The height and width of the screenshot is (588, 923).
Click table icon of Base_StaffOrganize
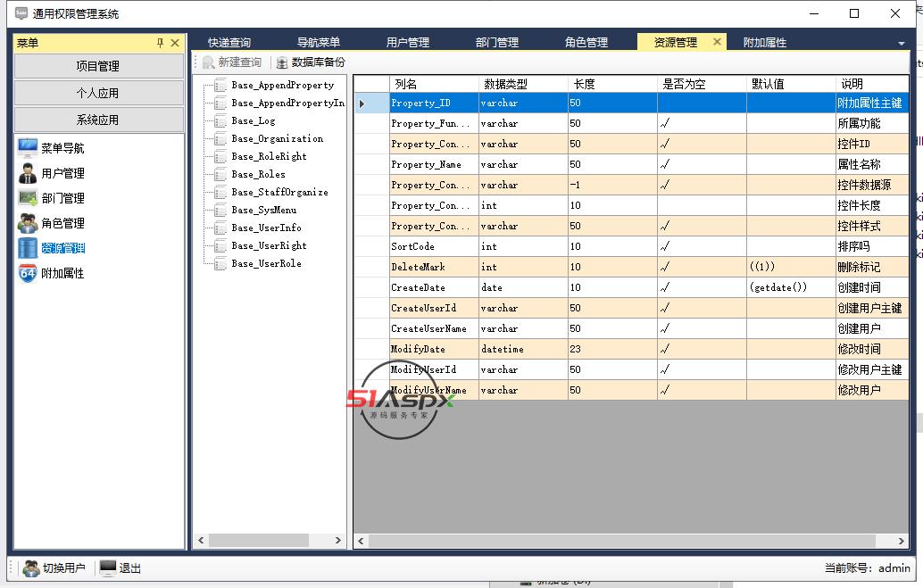pos(220,193)
